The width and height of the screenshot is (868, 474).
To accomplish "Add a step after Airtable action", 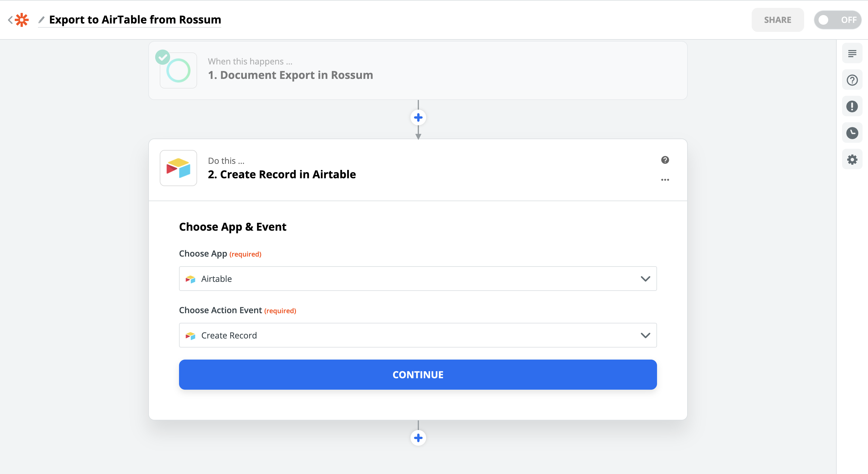I will pyautogui.click(x=418, y=438).
